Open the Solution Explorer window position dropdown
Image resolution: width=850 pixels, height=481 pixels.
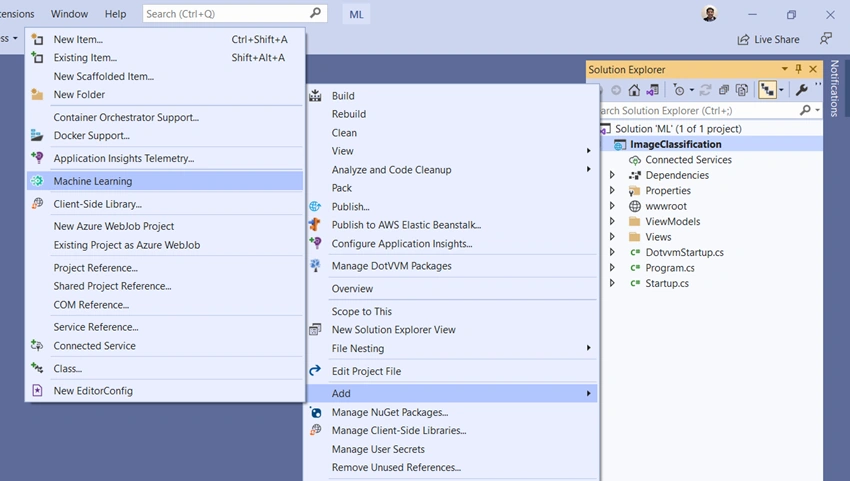pyautogui.click(x=784, y=69)
